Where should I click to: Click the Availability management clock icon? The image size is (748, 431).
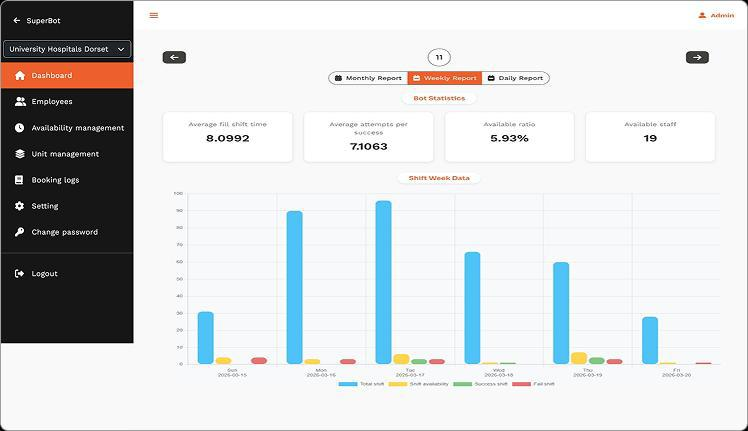20,128
